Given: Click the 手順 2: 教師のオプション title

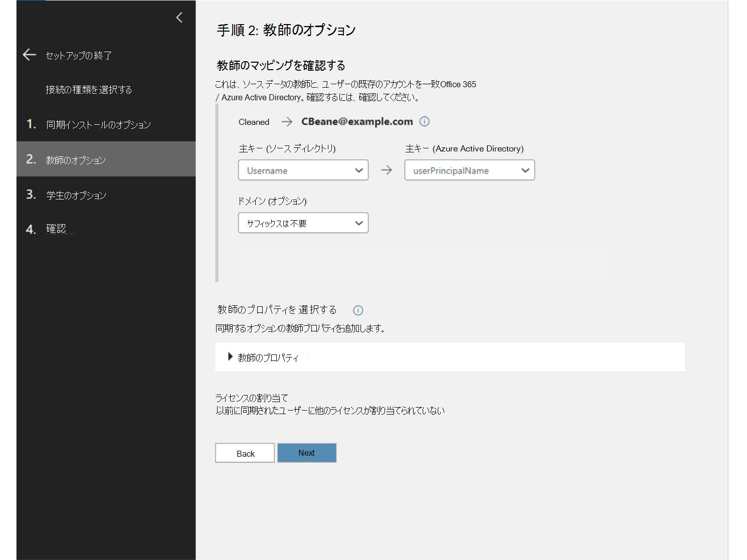Looking at the screenshot, I should coord(286,30).
